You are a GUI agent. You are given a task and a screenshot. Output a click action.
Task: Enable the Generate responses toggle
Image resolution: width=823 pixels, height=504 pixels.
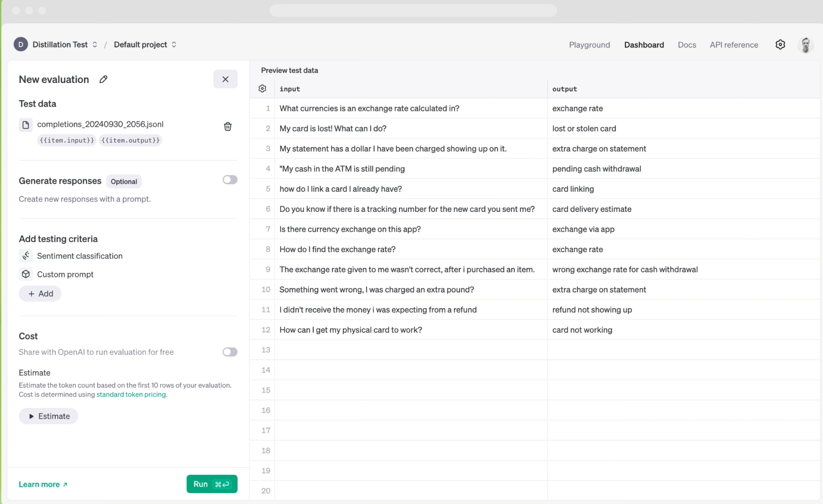coord(230,180)
